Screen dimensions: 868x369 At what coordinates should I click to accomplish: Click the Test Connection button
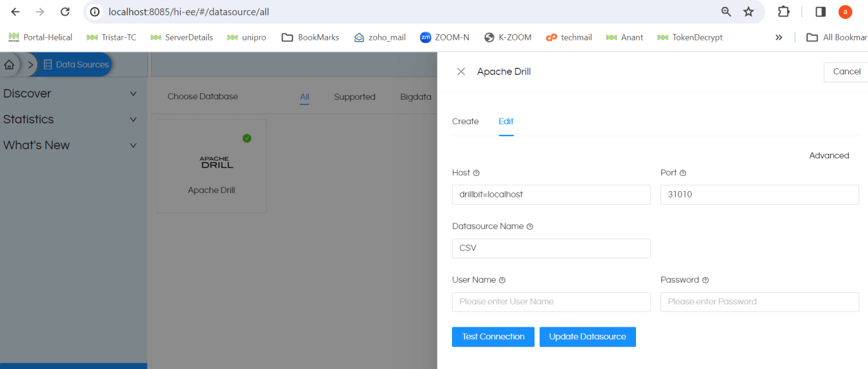click(x=493, y=337)
